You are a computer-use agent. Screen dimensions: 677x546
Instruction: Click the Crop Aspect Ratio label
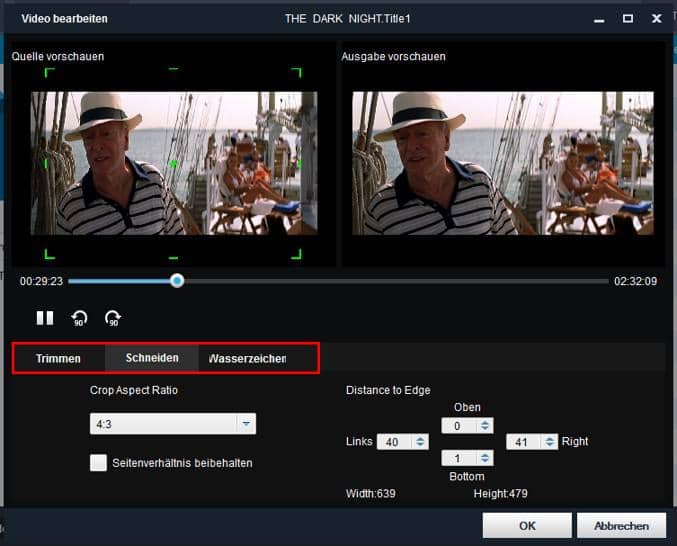click(x=134, y=390)
